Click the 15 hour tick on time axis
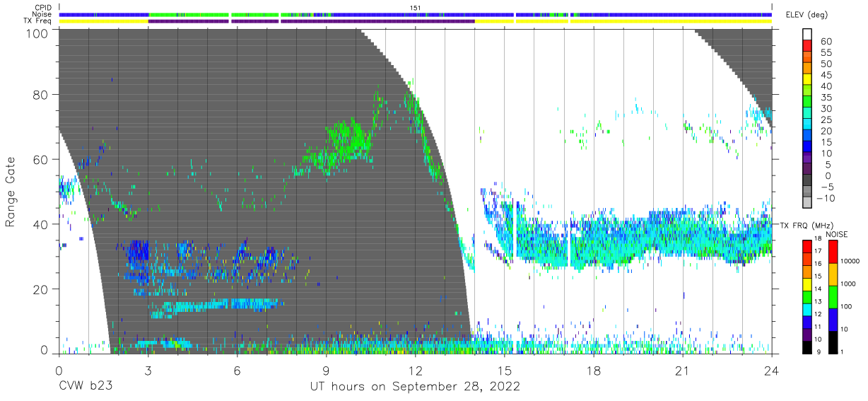The height and width of the screenshot is (401, 868). coord(504,370)
